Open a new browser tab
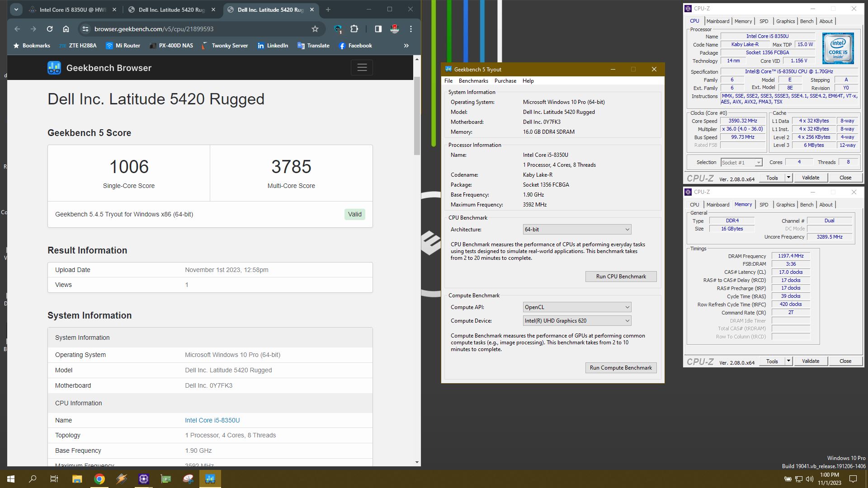 pyautogui.click(x=328, y=9)
